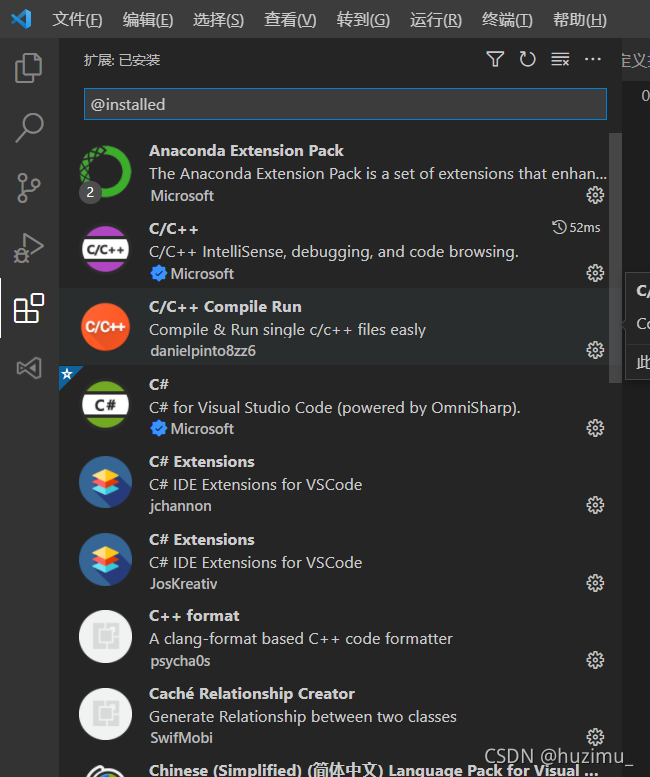Open the Source Control view
Screen dimensions: 650x777
point(29,188)
